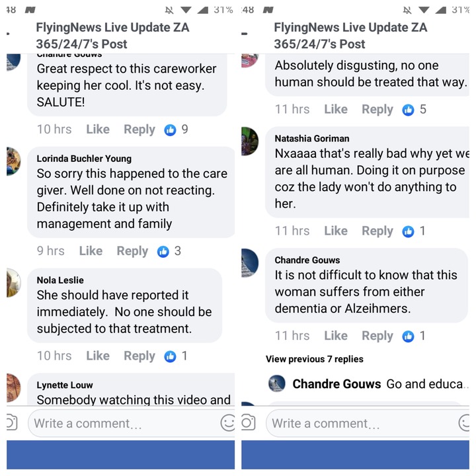Like Natashia Goriman's comment
The width and height of the screenshot is (476, 476).
[336, 231]
